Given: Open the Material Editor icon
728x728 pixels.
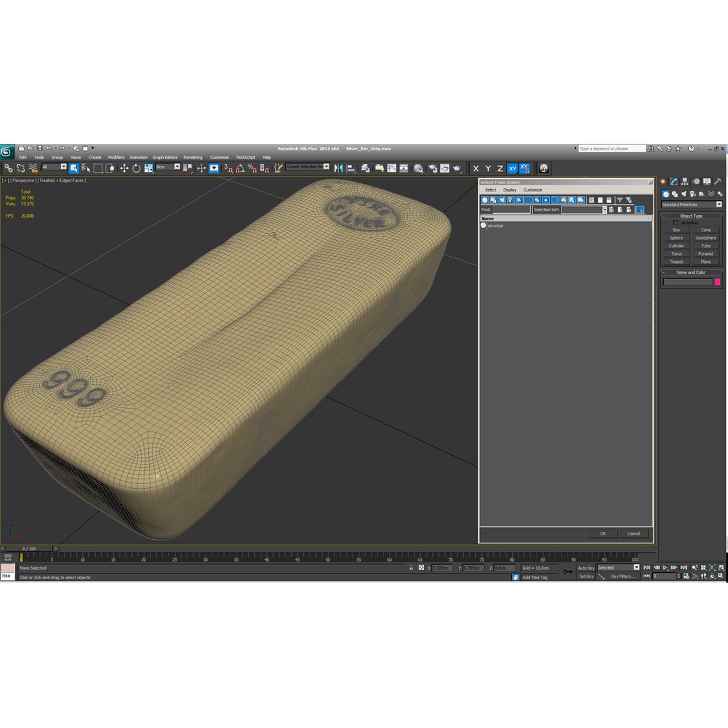Looking at the screenshot, I should coord(419,168).
